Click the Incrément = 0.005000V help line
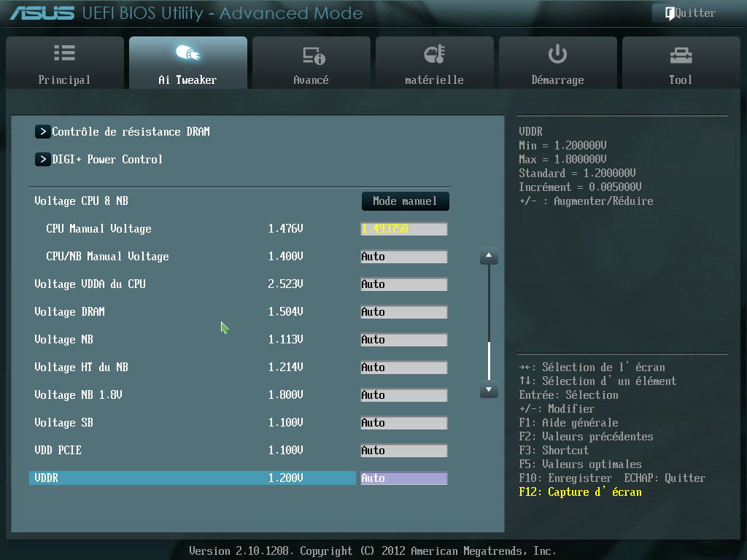 [x=580, y=187]
